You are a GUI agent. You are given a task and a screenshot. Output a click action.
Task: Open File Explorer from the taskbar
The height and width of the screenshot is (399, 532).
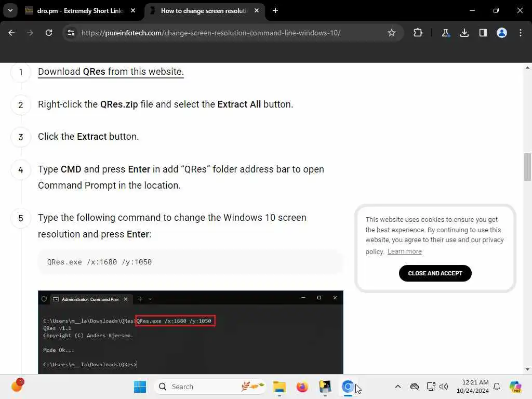pyautogui.click(x=279, y=387)
